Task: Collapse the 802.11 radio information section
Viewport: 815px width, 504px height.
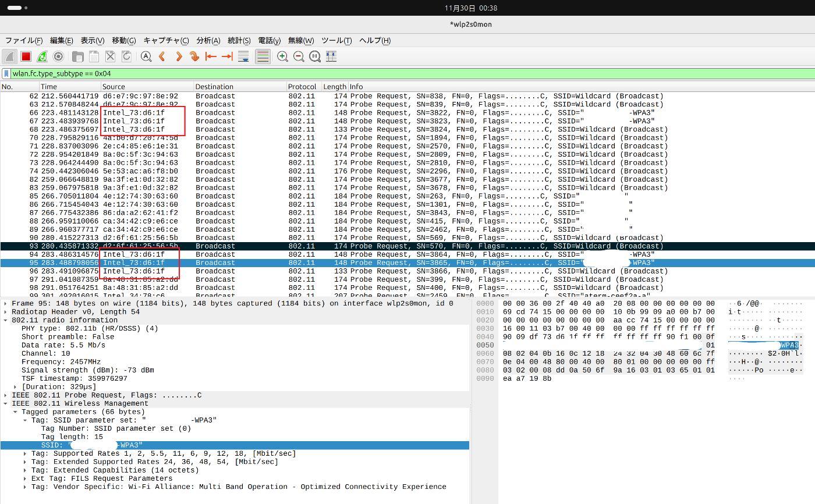Action: click(5, 320)
